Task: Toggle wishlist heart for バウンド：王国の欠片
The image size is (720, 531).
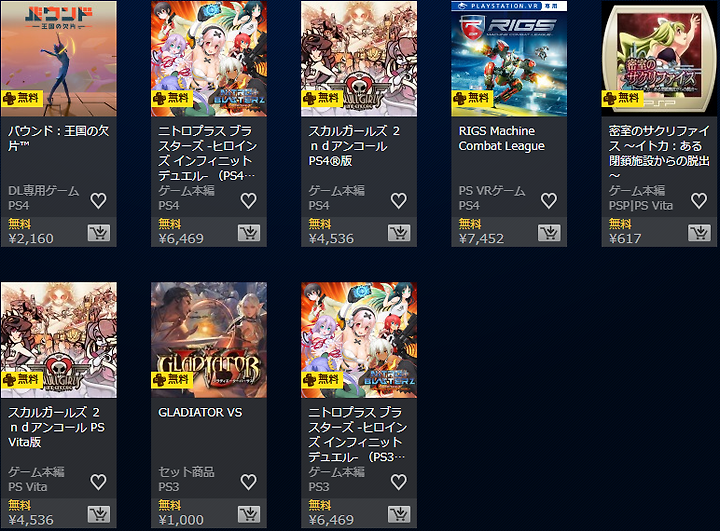Action: click(98, 201)
